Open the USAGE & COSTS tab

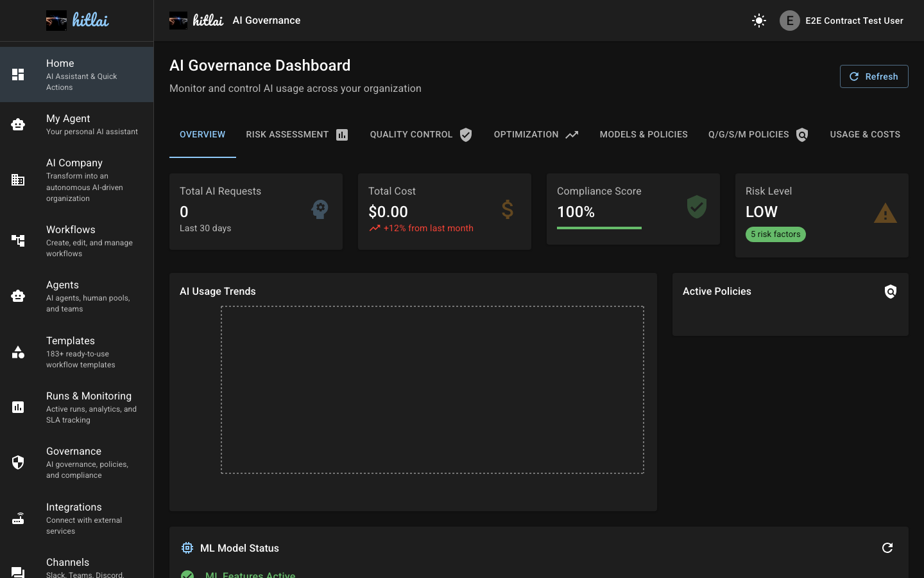pos(865,134)
